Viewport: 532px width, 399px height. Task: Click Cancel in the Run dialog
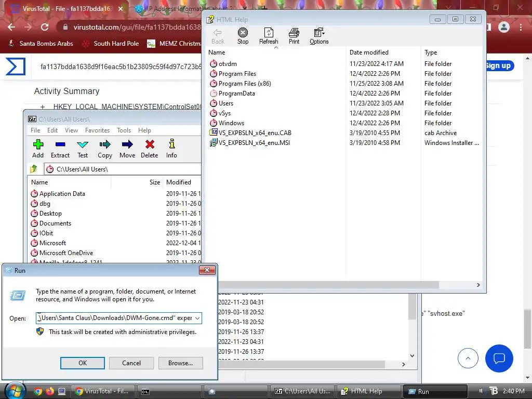click(131, 363)
